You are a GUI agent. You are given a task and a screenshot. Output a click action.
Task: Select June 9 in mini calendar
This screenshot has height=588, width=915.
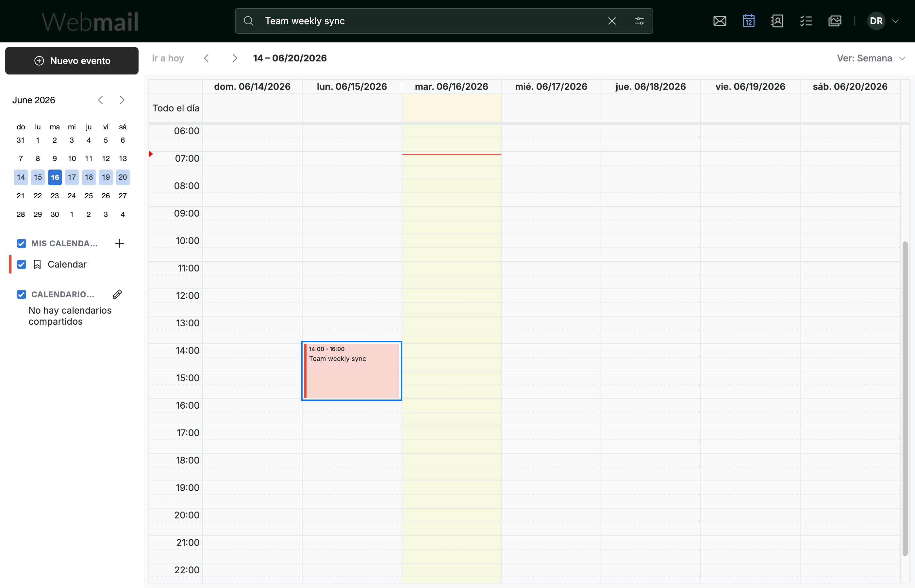coord(55,158)
